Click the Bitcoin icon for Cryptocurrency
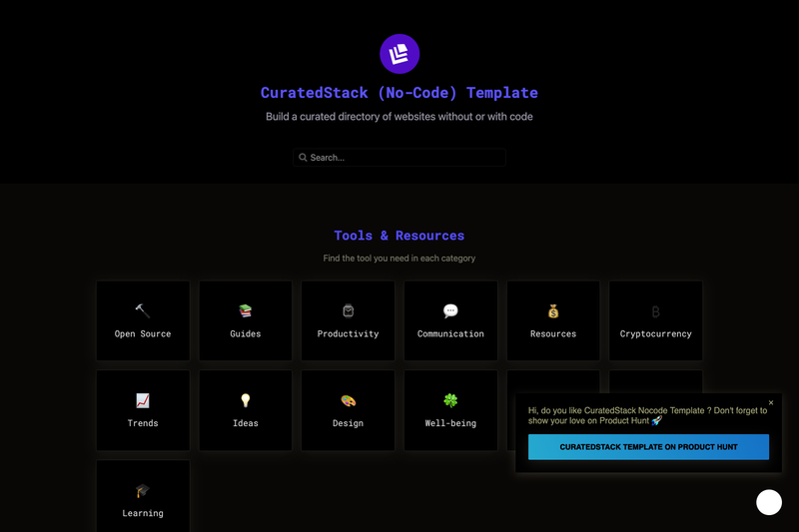This screenshot has width=799, height=532. coord(656,311)
